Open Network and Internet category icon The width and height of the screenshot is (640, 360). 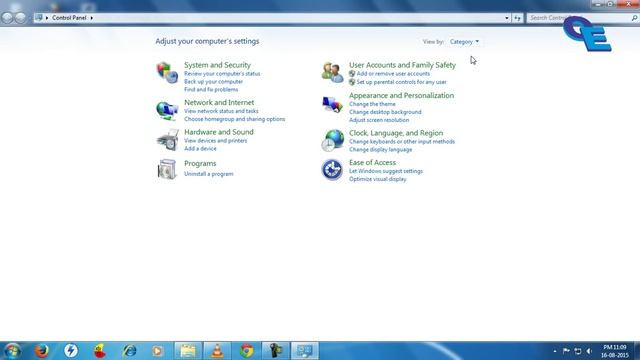(167, 110)
